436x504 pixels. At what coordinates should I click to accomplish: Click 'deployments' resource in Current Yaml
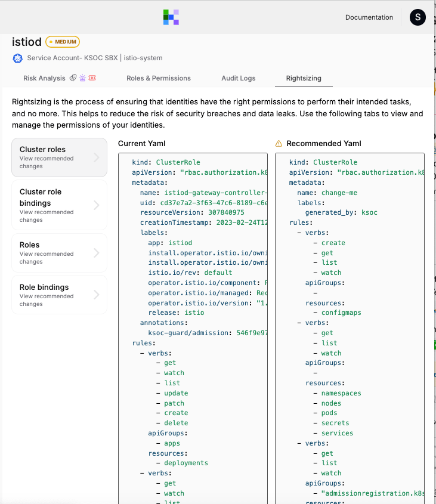(x=186, y=463)
